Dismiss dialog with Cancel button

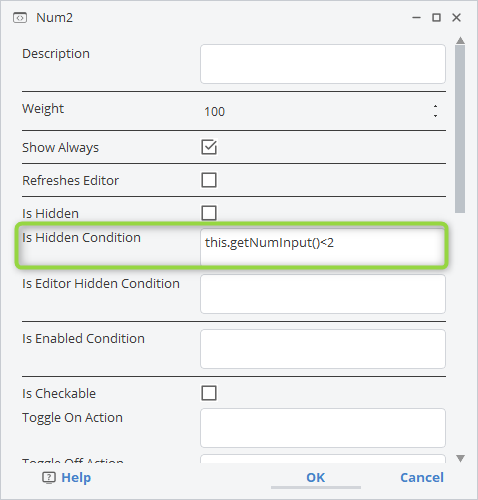tap(422, 477)
